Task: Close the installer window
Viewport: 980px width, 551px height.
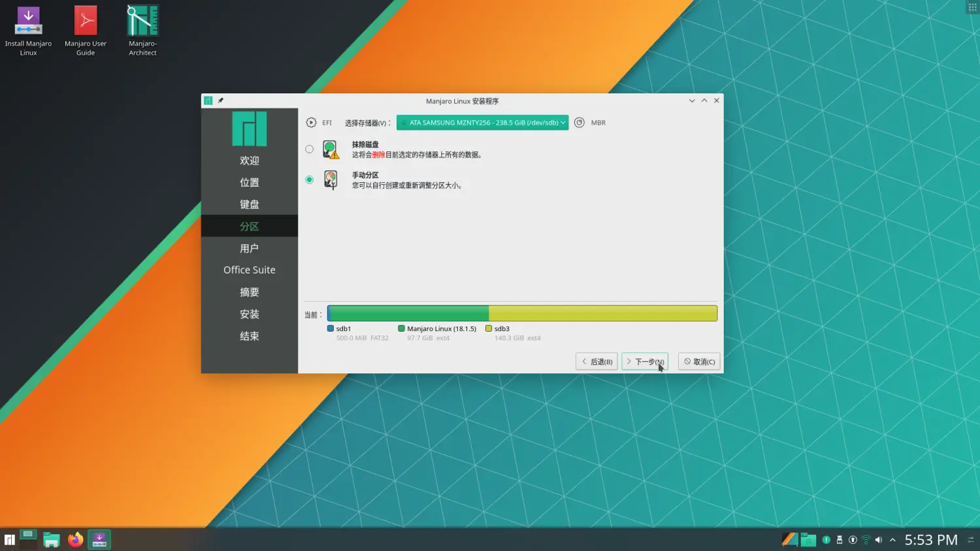Action: click(x=717, y=101)
